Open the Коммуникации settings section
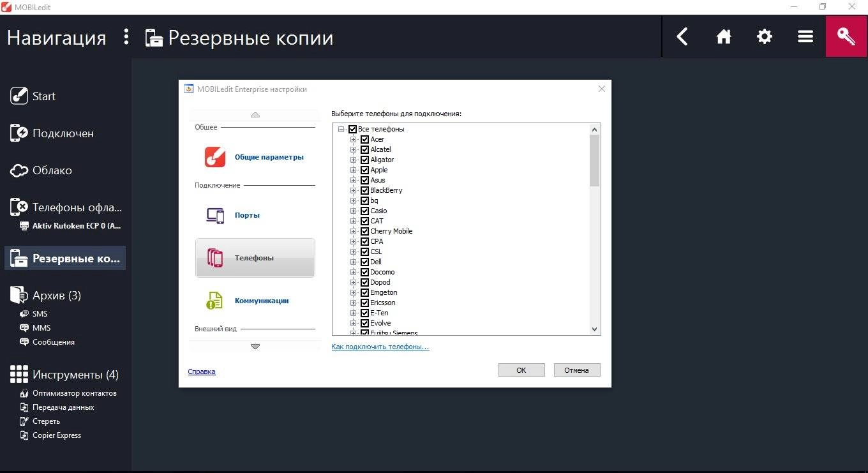The width and height of the screenshot is (868, 473). (x=255, y=301)
